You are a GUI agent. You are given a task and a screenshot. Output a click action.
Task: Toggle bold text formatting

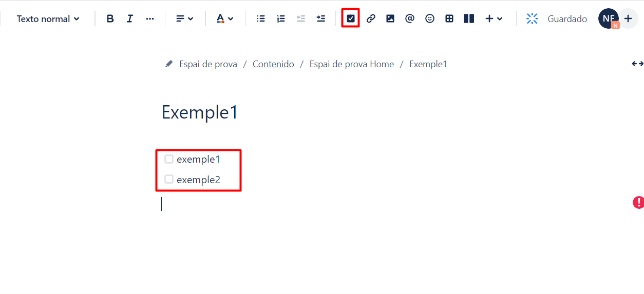click(110, 18)
